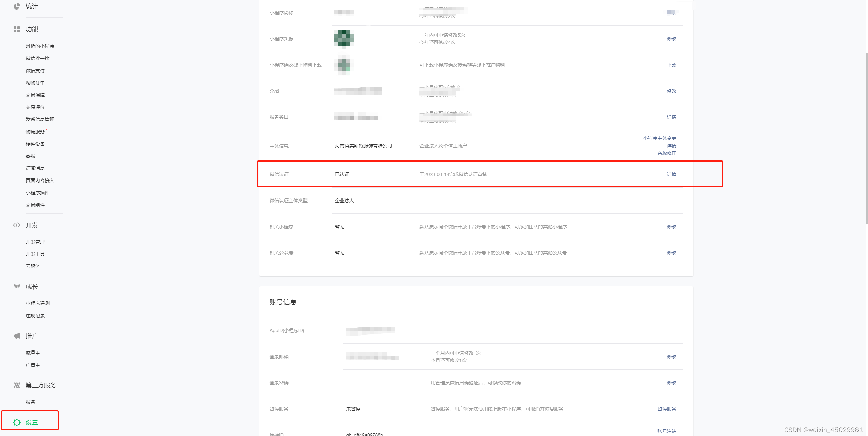Image resolution: width=868 pixels, height=436 pixels.
Task: Open 开发管理 in the sidebar
Action: coord(35,242)
